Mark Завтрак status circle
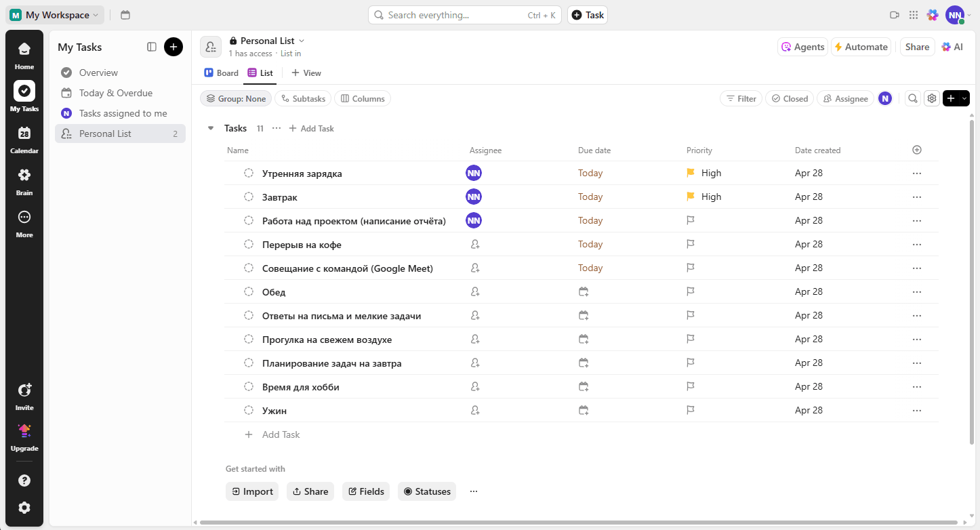The height and width of the screenshot is (530, 980). pos(249,197)
